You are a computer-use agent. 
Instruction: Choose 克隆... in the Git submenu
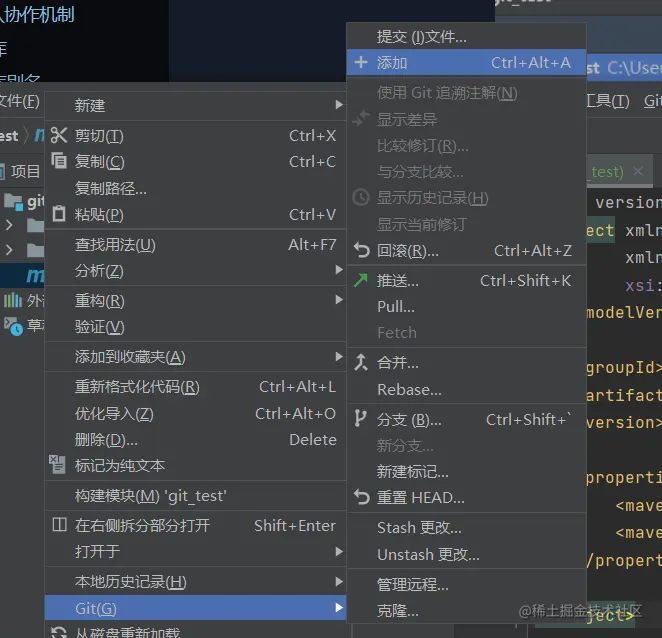click(466, 610)
